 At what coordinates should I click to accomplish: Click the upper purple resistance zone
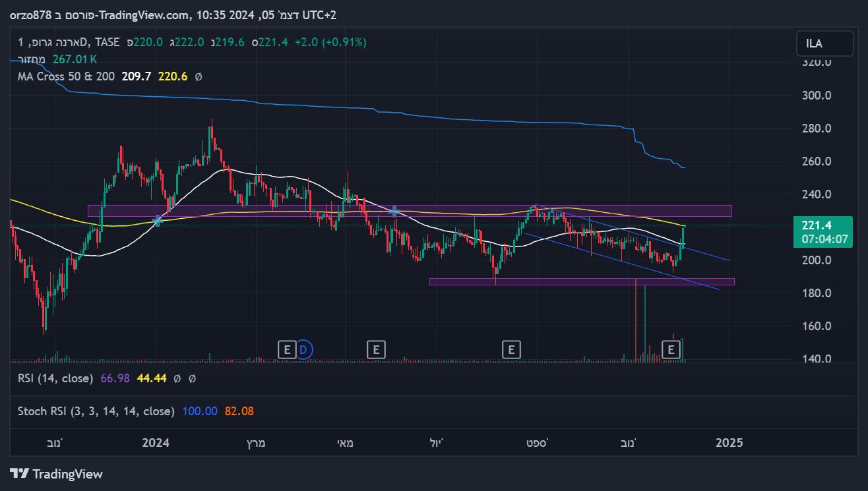[x=410, y=211]
